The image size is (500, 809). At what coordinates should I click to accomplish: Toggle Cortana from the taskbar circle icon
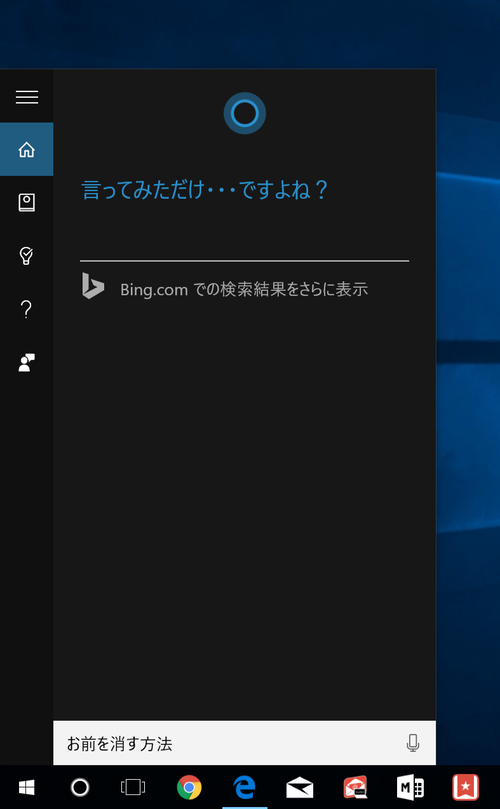(79, 787)
